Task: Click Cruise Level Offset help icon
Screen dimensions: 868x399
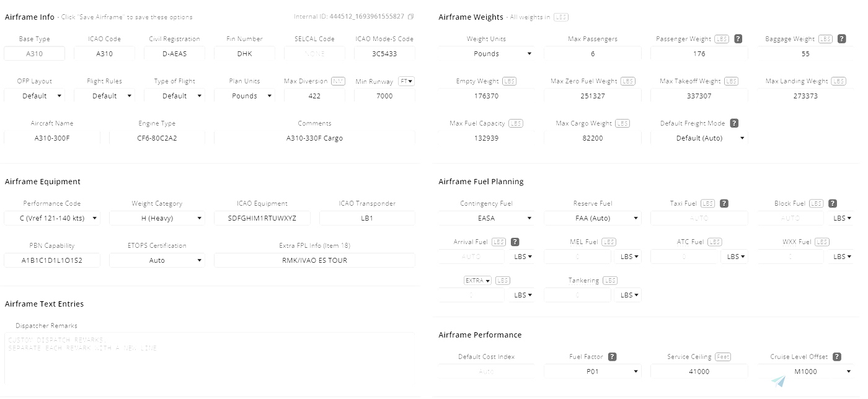Action: (837, 357)
